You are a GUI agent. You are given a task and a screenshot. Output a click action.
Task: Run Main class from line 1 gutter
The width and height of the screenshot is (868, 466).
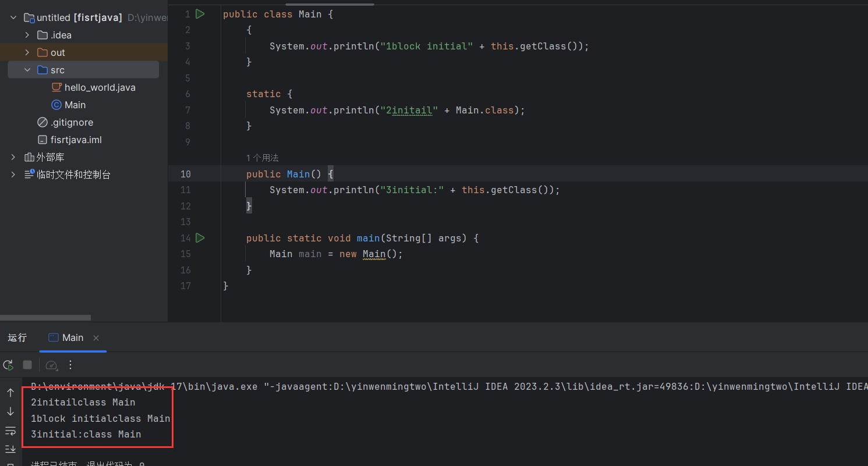click(200, 14)
